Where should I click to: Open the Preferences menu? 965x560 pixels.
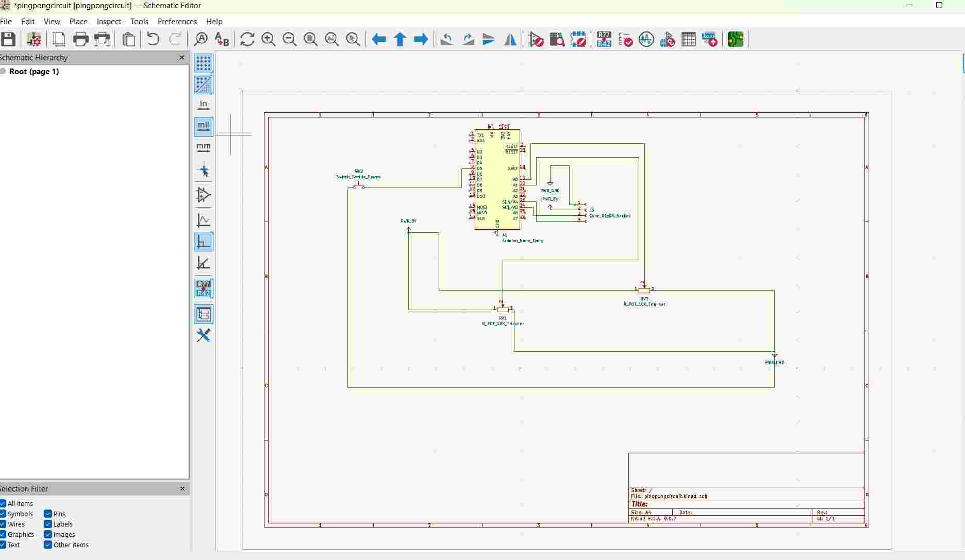(x=177, y=22)
